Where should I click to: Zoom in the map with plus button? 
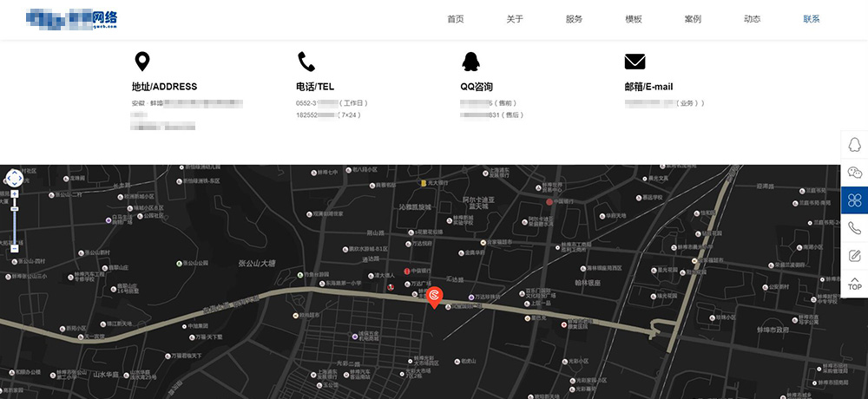click(15, 194)
